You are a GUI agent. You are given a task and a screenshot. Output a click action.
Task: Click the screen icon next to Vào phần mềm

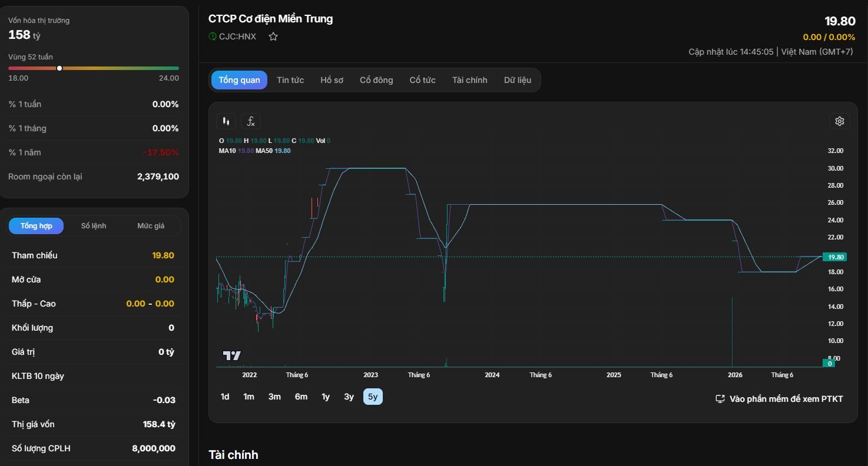720,399
